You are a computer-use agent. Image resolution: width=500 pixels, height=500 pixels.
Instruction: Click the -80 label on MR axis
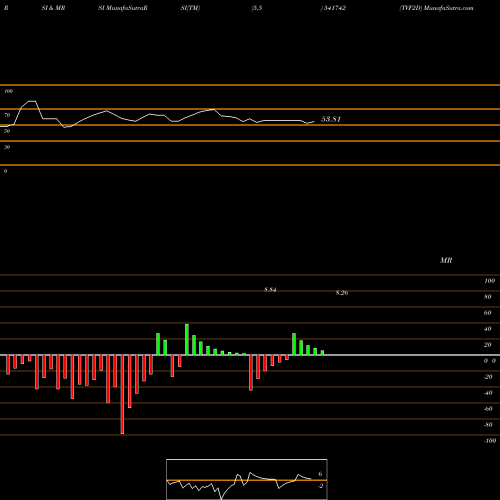pos(488,425)
